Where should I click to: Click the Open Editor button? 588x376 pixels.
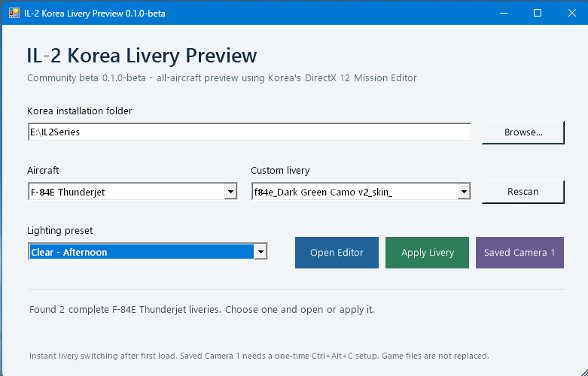(337, 253)
